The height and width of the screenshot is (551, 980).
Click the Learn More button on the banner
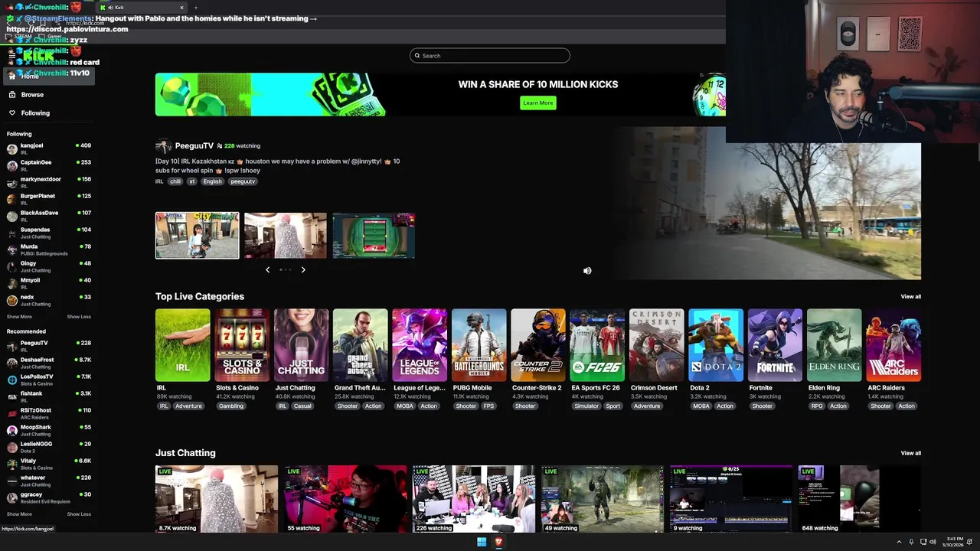pyautogui.click(x=538, y=103)
